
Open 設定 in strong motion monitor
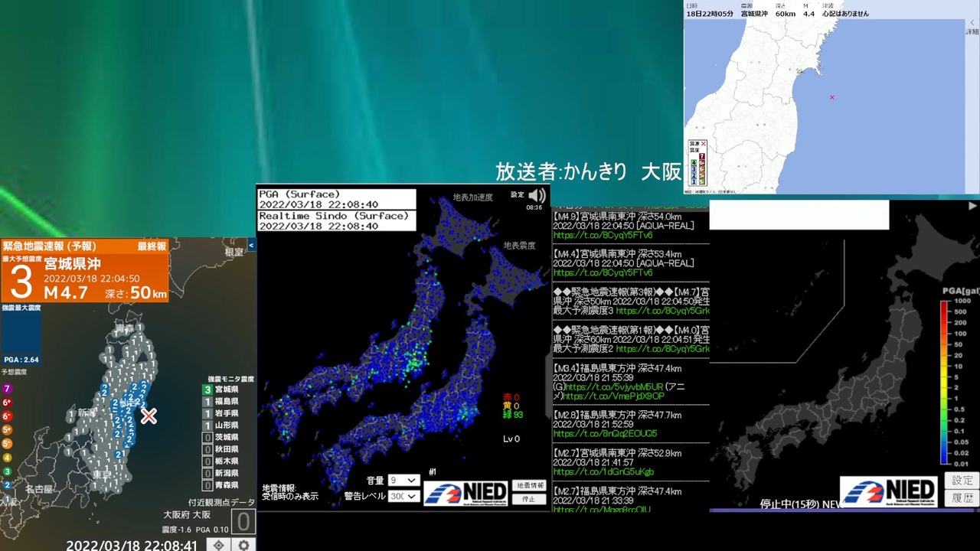click(518, 194)
